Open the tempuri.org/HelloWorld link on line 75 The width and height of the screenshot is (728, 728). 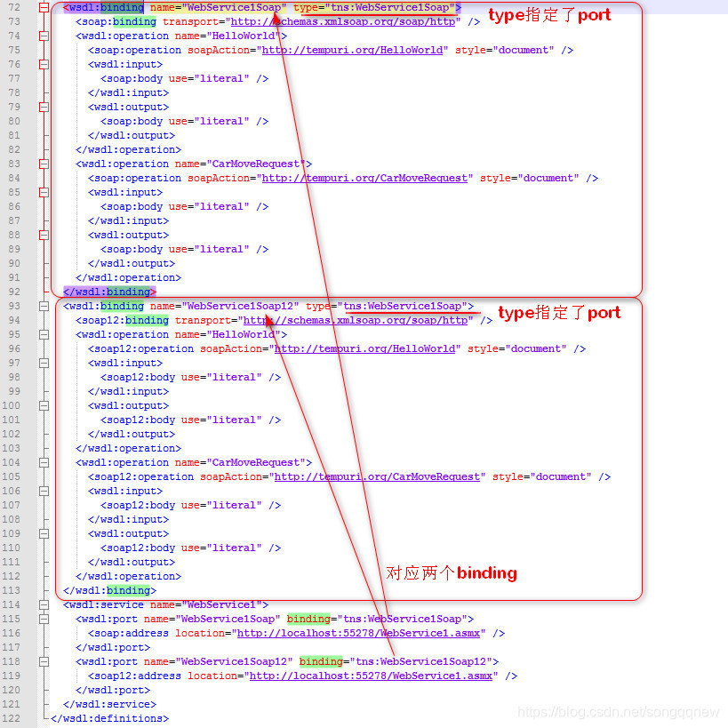coord(352,50)
